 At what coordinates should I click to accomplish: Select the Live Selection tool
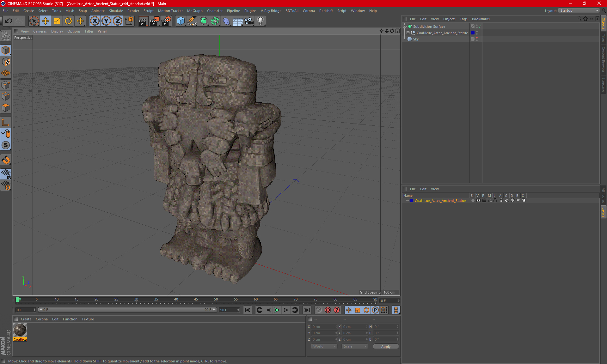[34, 21]
